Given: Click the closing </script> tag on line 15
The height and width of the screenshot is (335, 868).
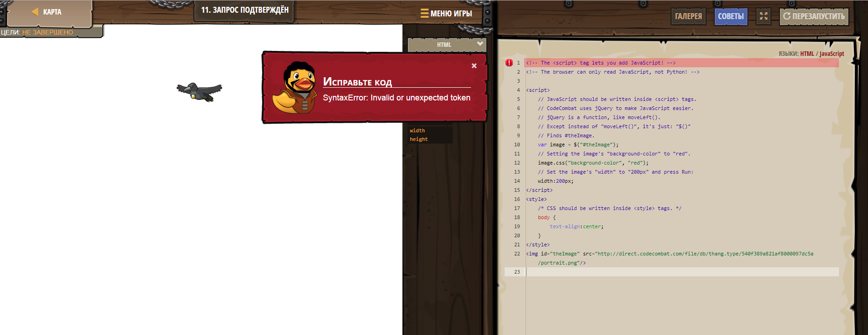Looking at the screenshot, I should (539, 190).
